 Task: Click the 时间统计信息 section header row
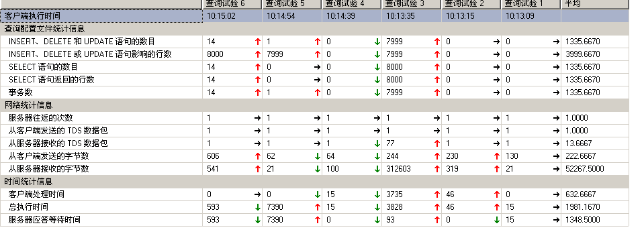pos(314,182)
